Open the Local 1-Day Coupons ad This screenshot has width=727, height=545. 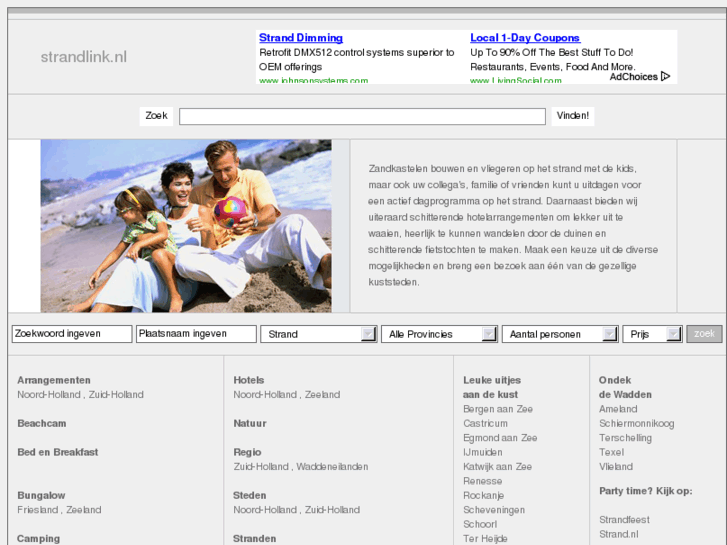tap(525, 38)
